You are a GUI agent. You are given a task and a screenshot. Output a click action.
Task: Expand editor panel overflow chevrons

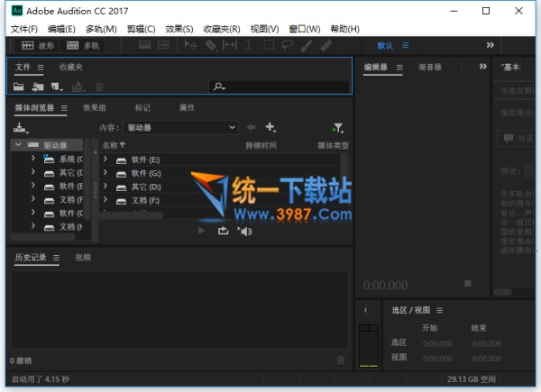click(x=482, y=67)
